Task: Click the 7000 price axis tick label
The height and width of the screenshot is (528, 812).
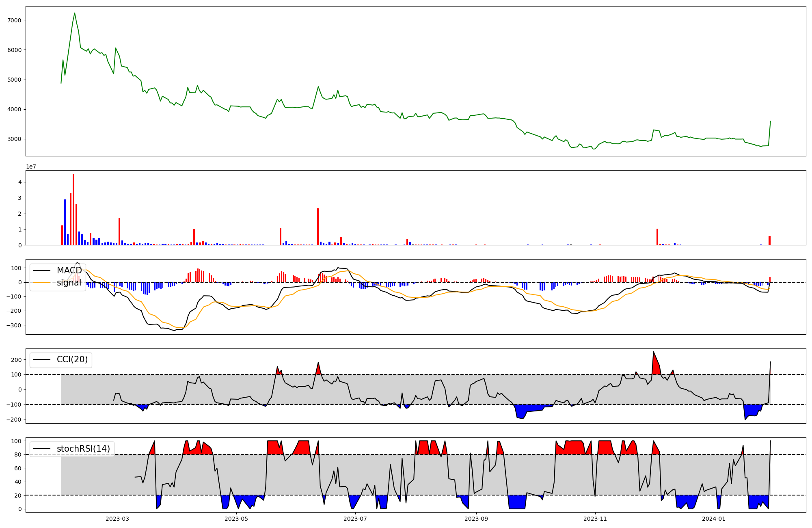Action: click(x=15, y=20)
